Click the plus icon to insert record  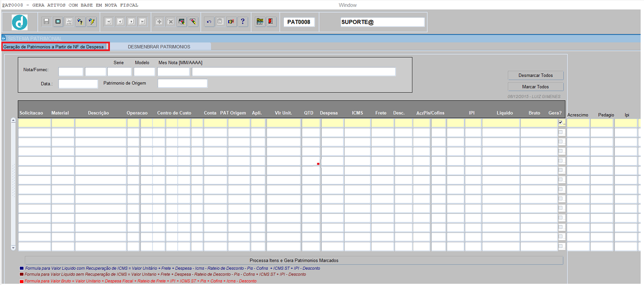pyautogui.click(x=159, y=21)
